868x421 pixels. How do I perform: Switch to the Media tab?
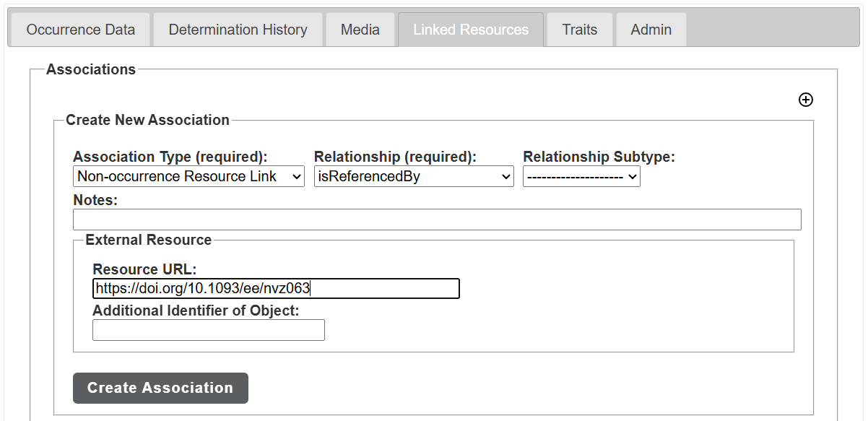360,30
